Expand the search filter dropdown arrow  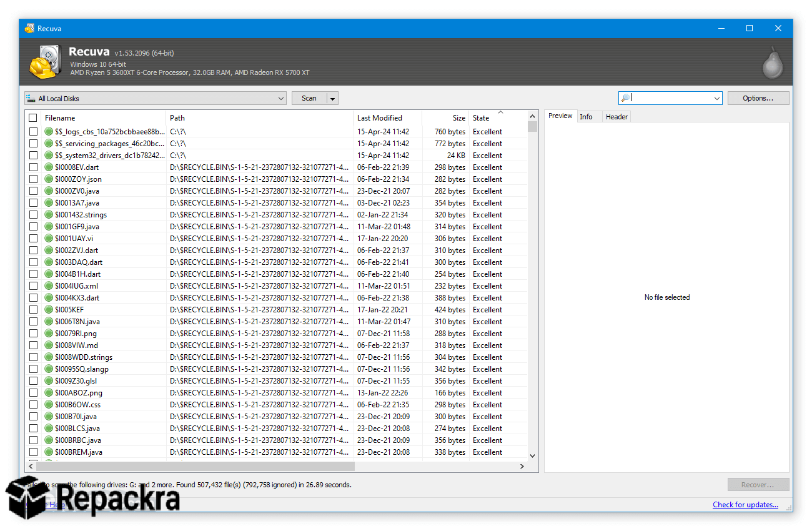coord(716,99)
